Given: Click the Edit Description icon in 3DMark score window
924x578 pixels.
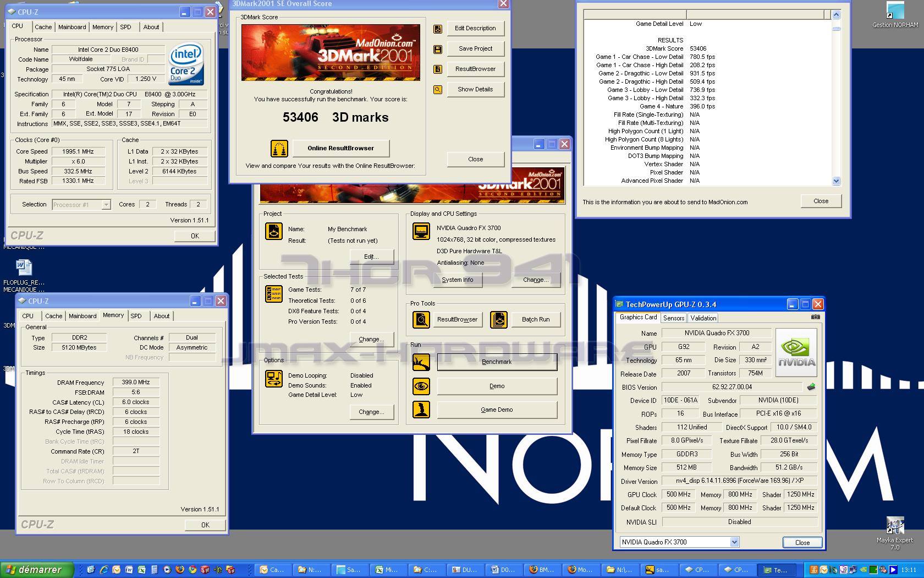Looking at the screenshot, I should point(438,29).
